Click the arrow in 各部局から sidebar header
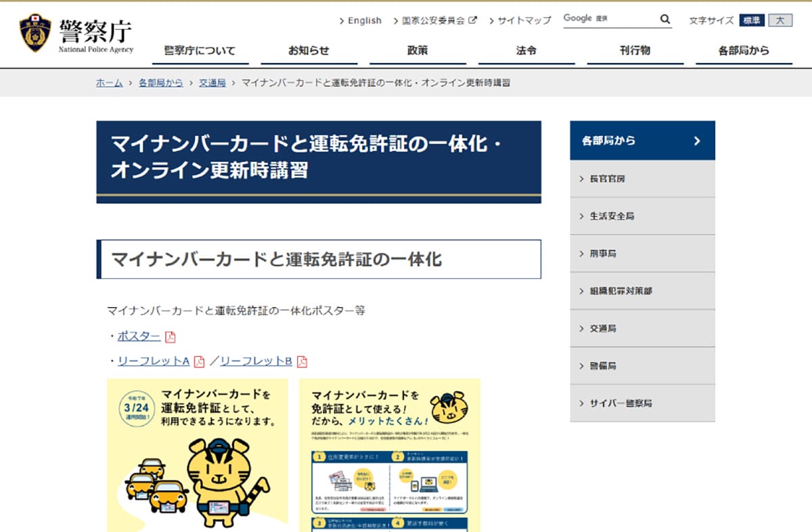Image resolution: width=812 pixels, height=532 pixels. click(697, 141)
